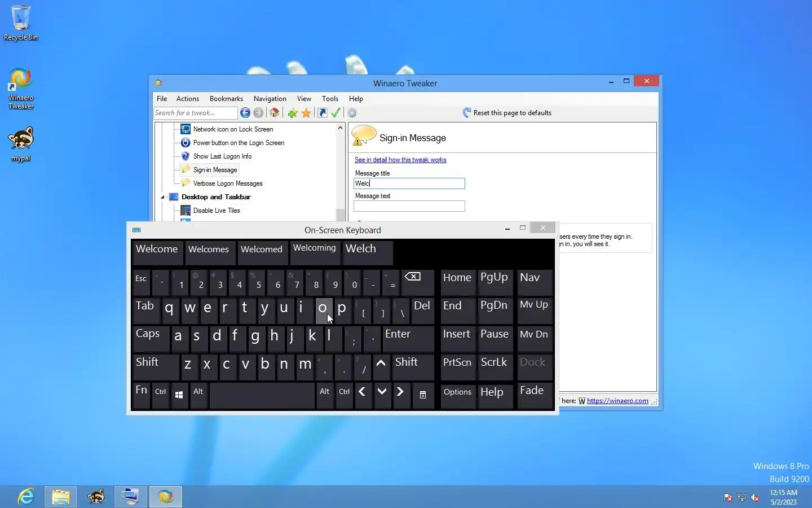
Task: Click the greyed forward arrow toolbar icon
Action: [x=258, y=113]
